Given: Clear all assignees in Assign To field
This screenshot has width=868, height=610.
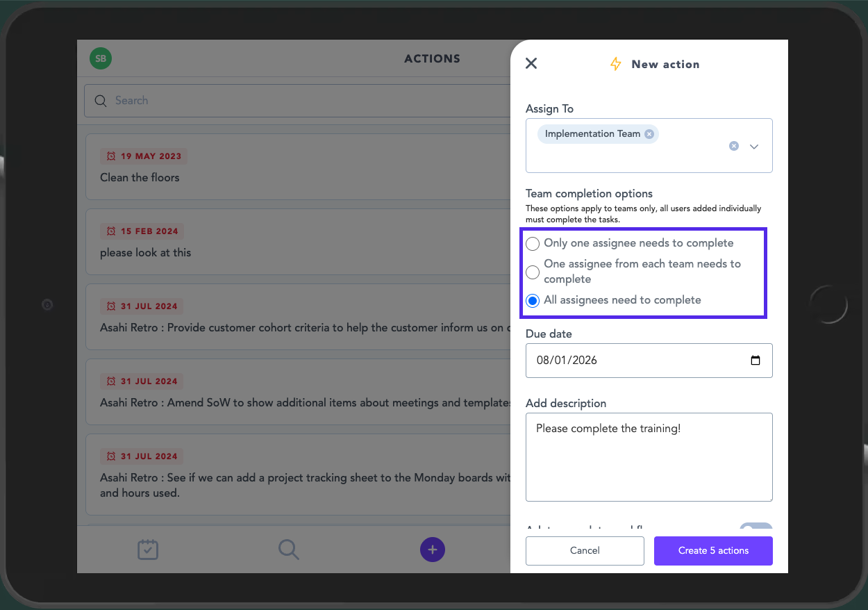Looking at the screenshot, I should [x=733, y=146].
